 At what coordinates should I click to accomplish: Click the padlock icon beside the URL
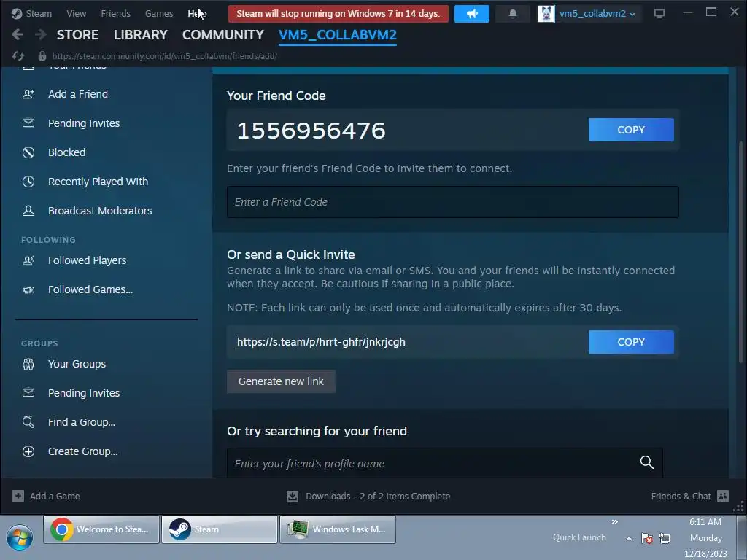click(42, 56)
